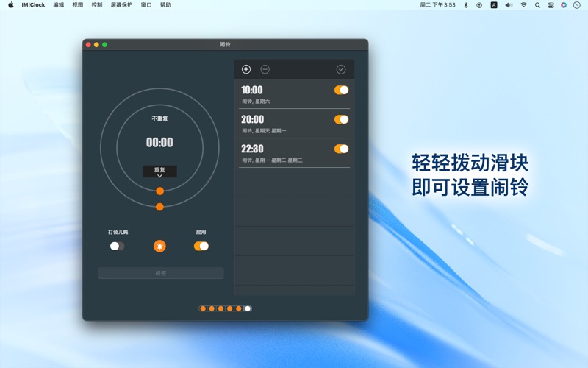Select the fifth orange page dot
The image size is (588, 368).
click(x=239, y=308)
